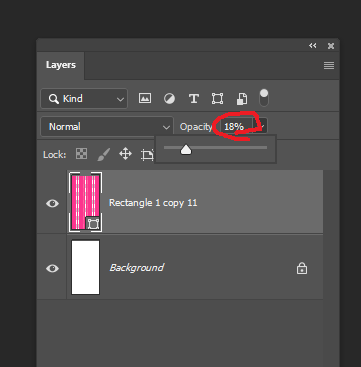Screen dimensions: 361x367
Task: Filter for shape layers
Action: (217, 99)
